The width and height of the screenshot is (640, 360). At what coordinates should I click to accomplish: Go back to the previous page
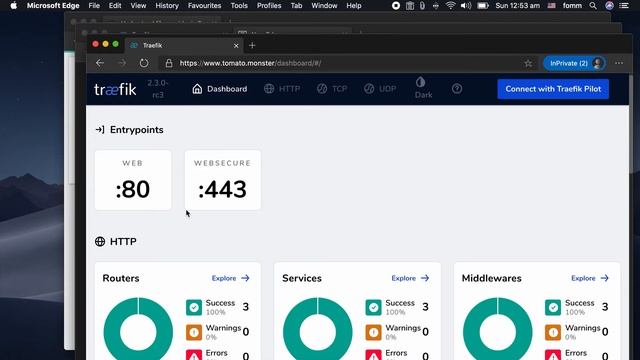(x=100, y=63)
